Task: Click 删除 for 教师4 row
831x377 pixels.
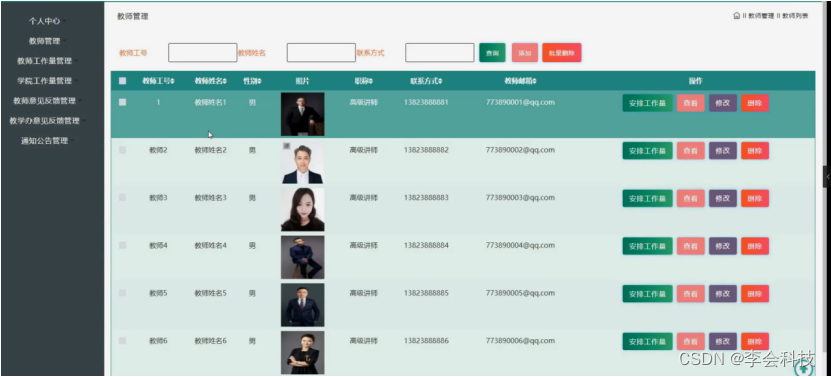Action: pyautogui.click(x=755, y=246)
